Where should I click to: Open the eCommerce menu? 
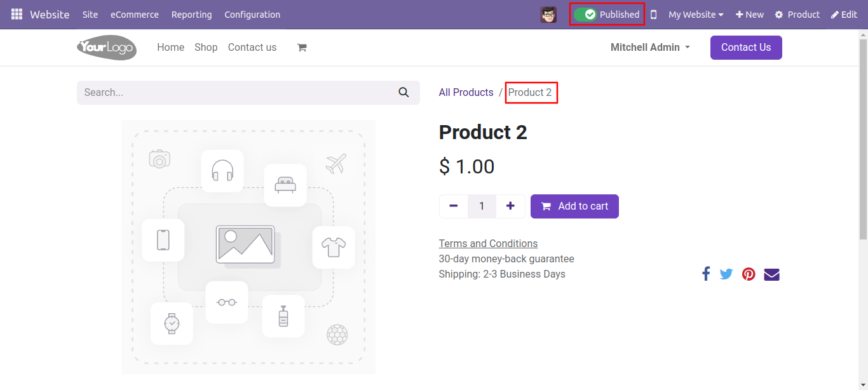[x=135, y=15]
